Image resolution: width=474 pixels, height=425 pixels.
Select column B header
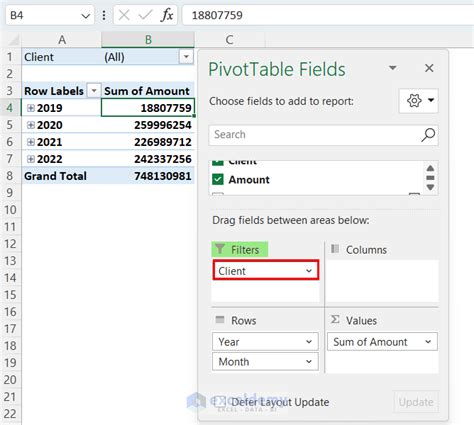point(148,40)
